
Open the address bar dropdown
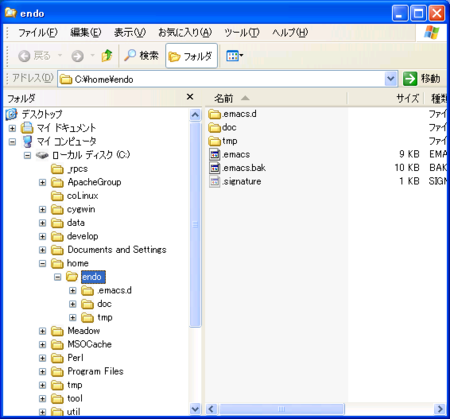pyautogui.click(x=391, y=79)
